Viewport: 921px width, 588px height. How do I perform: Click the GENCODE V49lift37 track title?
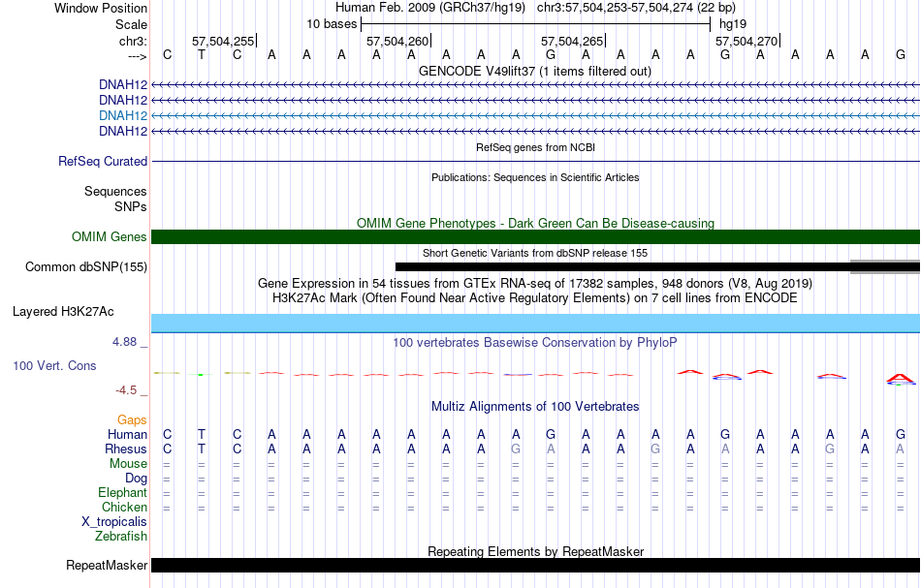coord(535,72)
